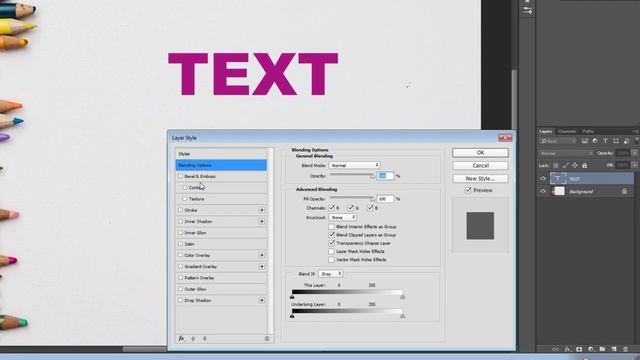Open the Blend If dropdown
Screen dimensions: 640x360
coord(330,274)
